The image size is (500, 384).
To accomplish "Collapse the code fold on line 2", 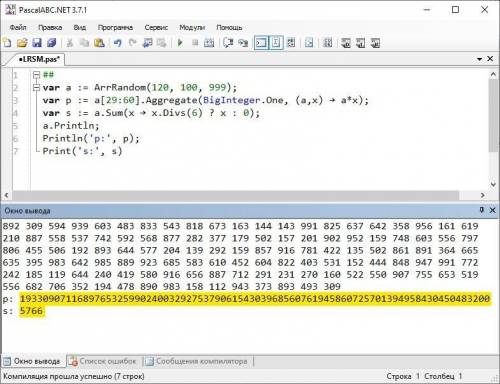I will pyautogui.click(x=36, y=88).
